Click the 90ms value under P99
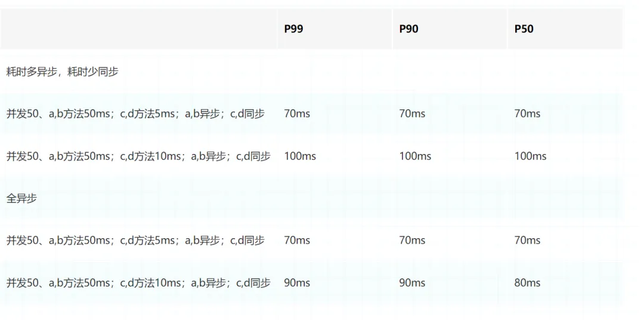 coord(297,283)
